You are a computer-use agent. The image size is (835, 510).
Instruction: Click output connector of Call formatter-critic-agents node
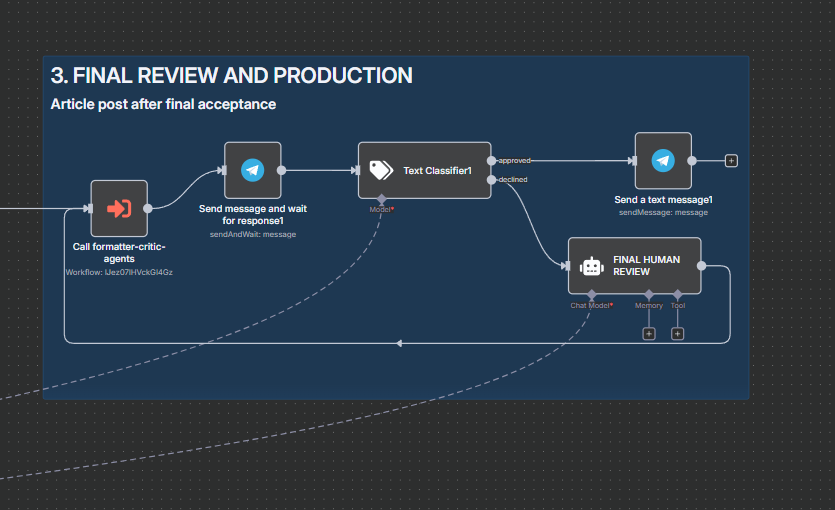click(148, 208)
